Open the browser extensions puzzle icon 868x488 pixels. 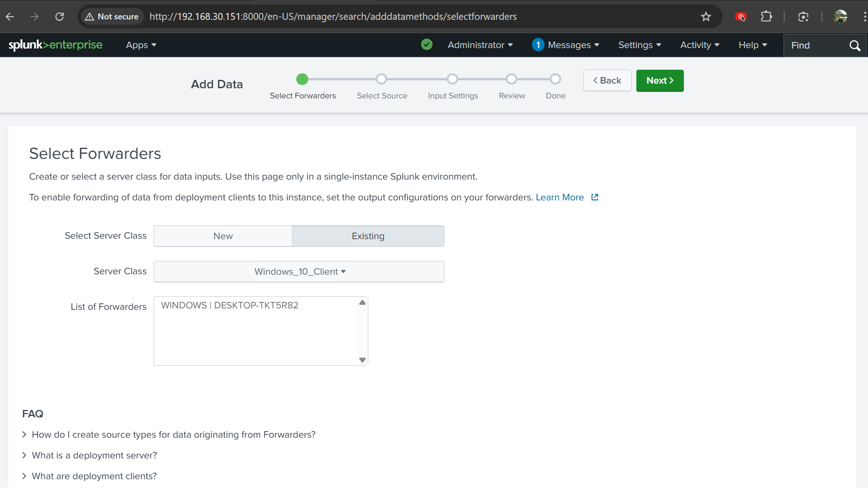[x=766, y=17]
